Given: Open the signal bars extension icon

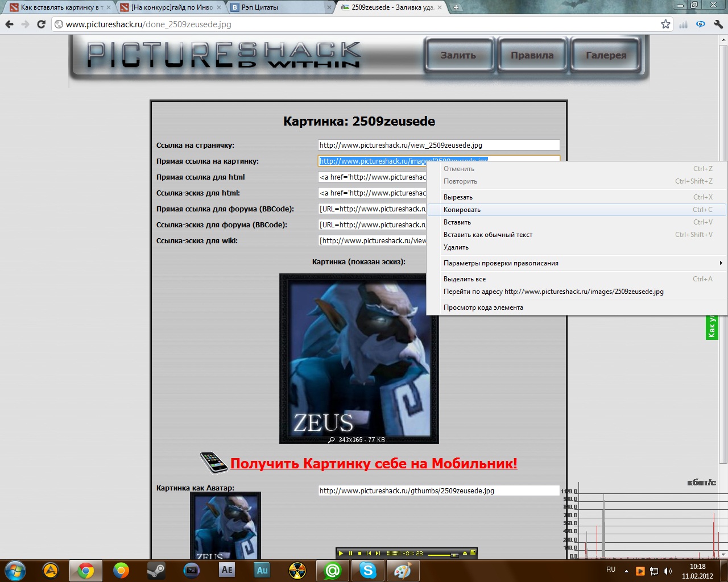Looking at the screenshot, I should (683, 24).
